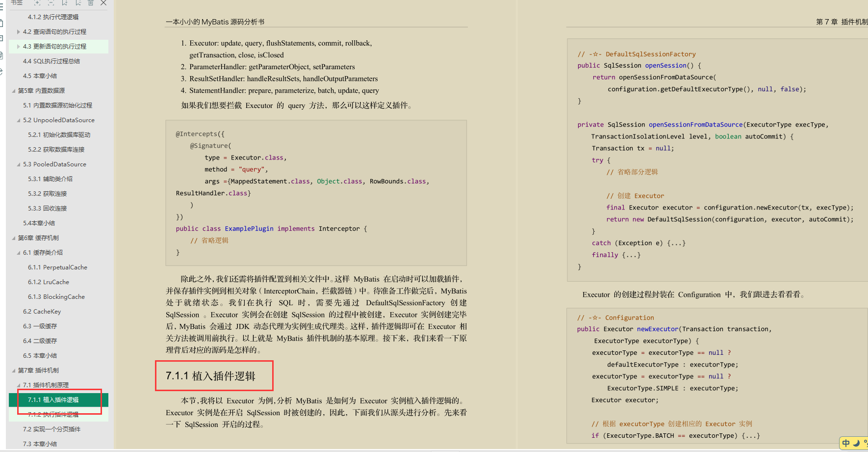Go to 5.1 内置数据源初始化过程
The image size is (868, 452).
[x=57, y=106]
